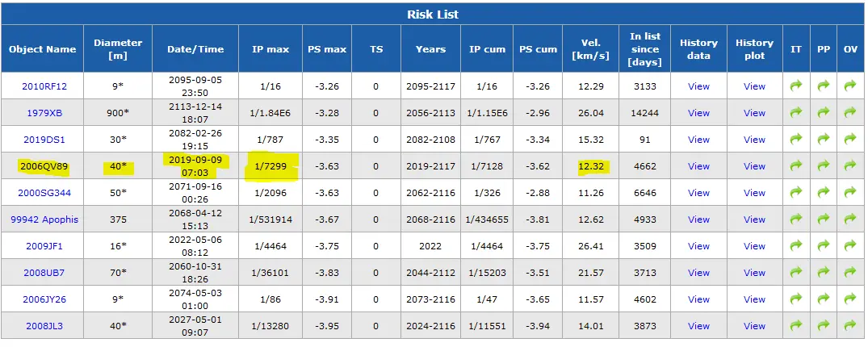Click the Date/Time column header

(x=195, y=48)
